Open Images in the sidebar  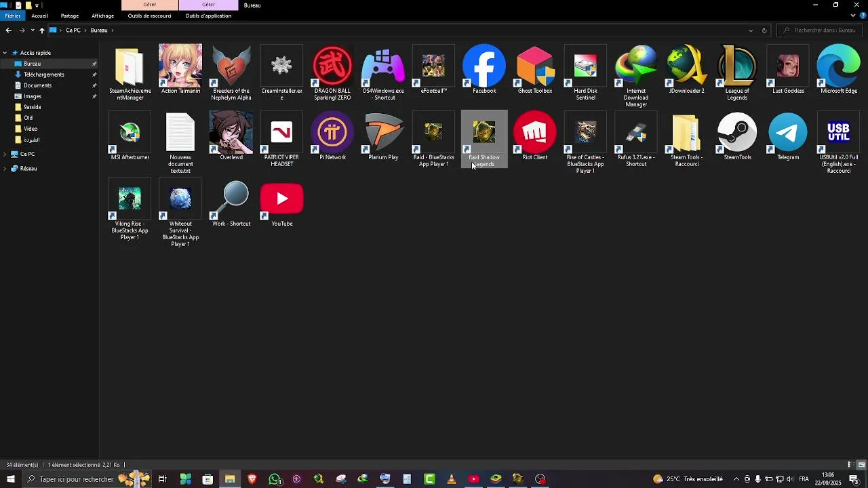(33, 96)
